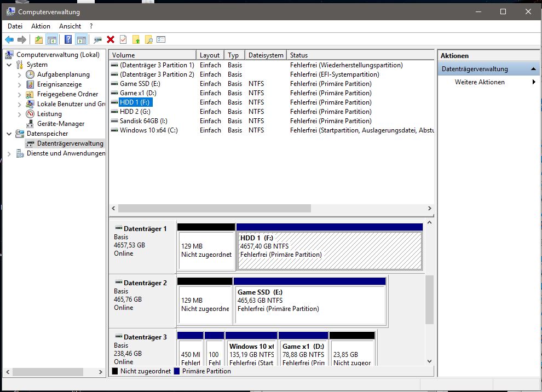Sort by Status column header

click(360, 55)
